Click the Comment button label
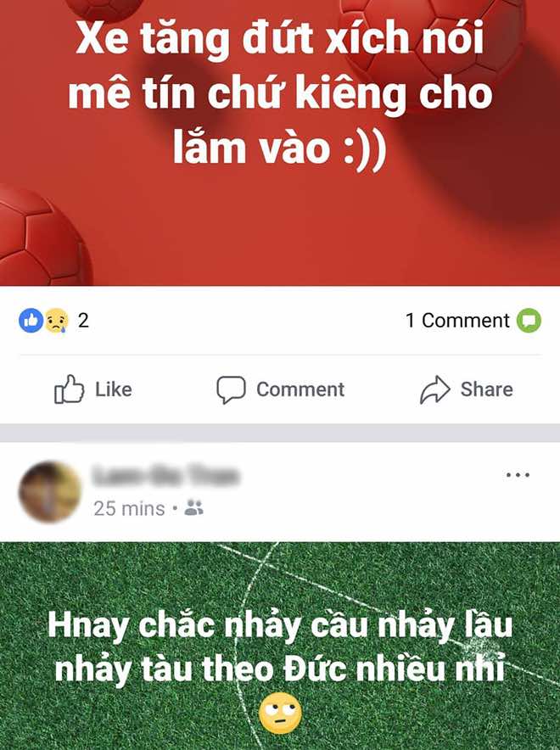The image size is (560, 750). [300, 389]
